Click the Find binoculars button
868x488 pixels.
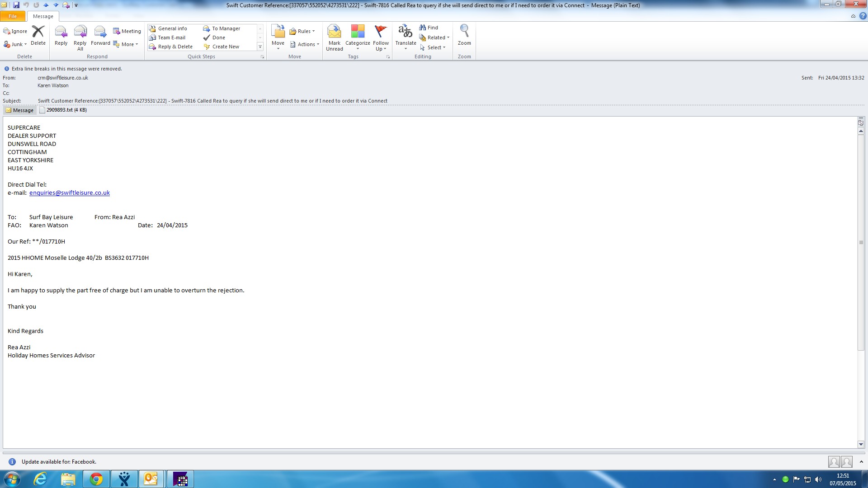pyautogui.click(x=429, y=28)
